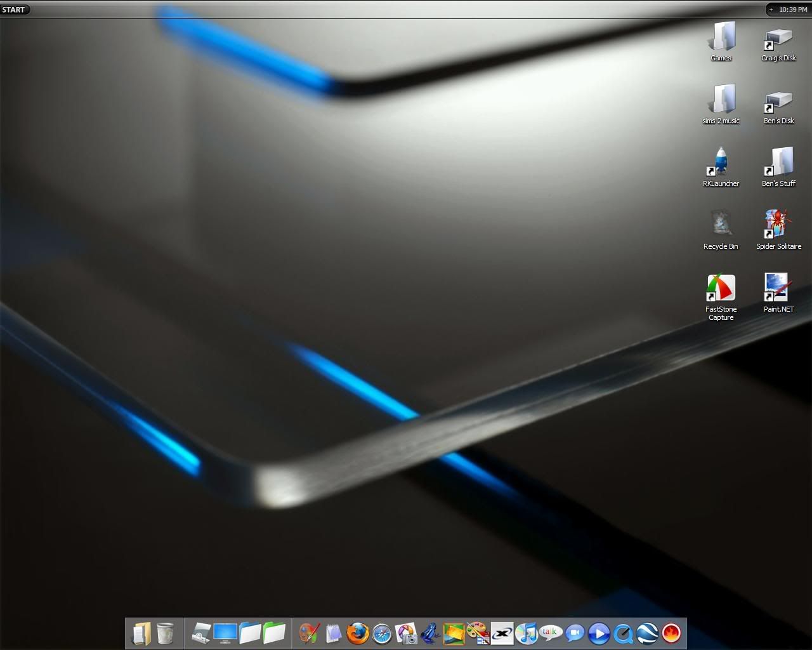Launch the RKLauncher rocket shortcut
Image resolution: width=812 pixels, height=650 pixels.
pyautogui.click(x=721, y=167)
